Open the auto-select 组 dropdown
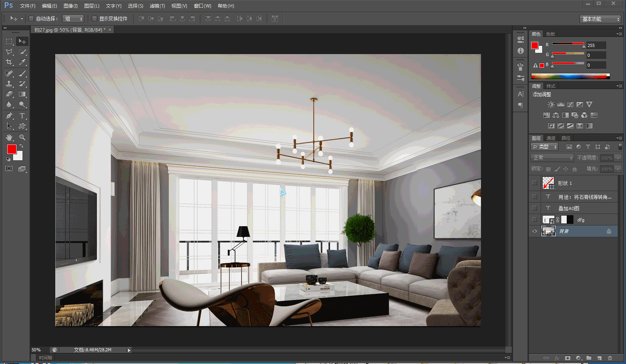This screenshot has width=626, height=364. [x=74, y=19]
